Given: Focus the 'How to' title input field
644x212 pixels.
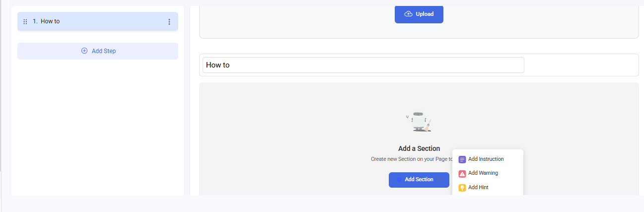Looking at the screenshot, I should [363, 65].
